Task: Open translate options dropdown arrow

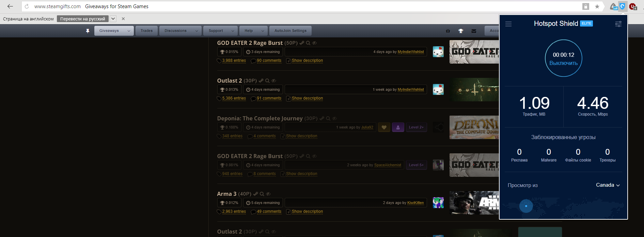Action: point(113,19)
